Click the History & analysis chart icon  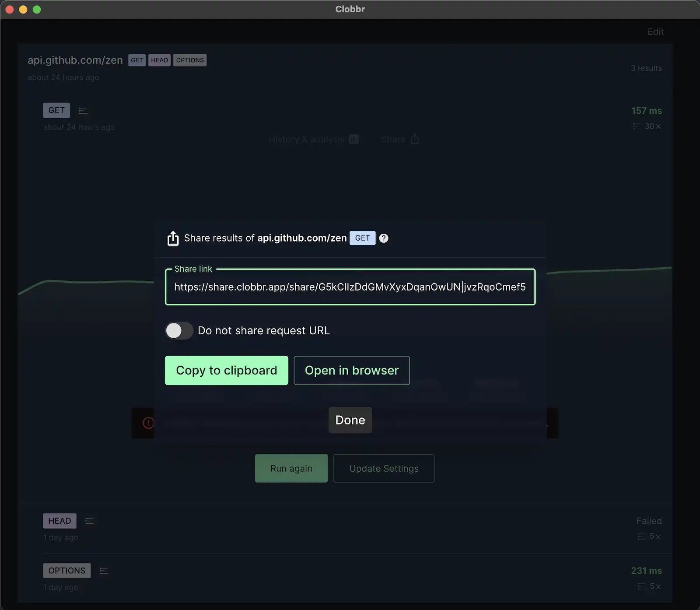coord(354,139)
